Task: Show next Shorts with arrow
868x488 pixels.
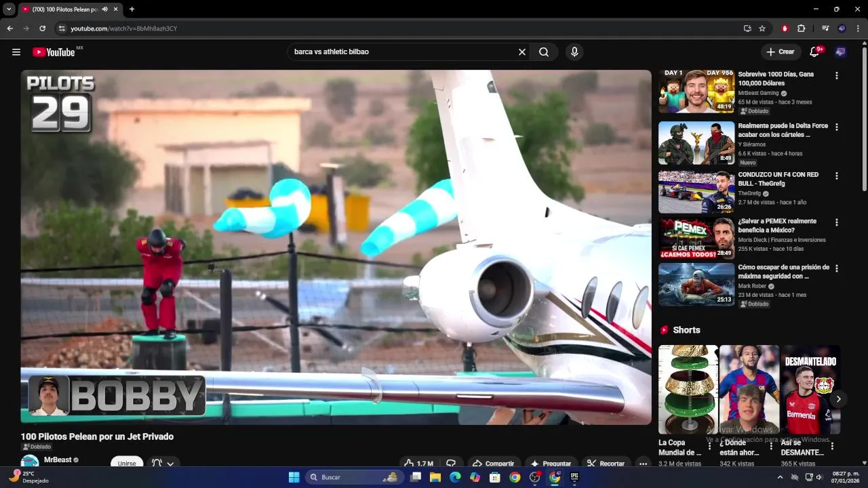Action: pyautogui.click(x=838, y=399)
